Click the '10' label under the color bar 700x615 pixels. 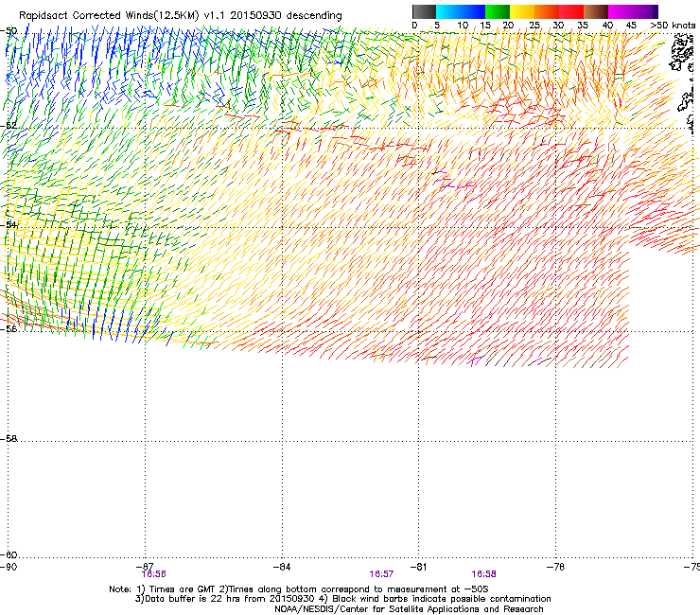[463, 25]
